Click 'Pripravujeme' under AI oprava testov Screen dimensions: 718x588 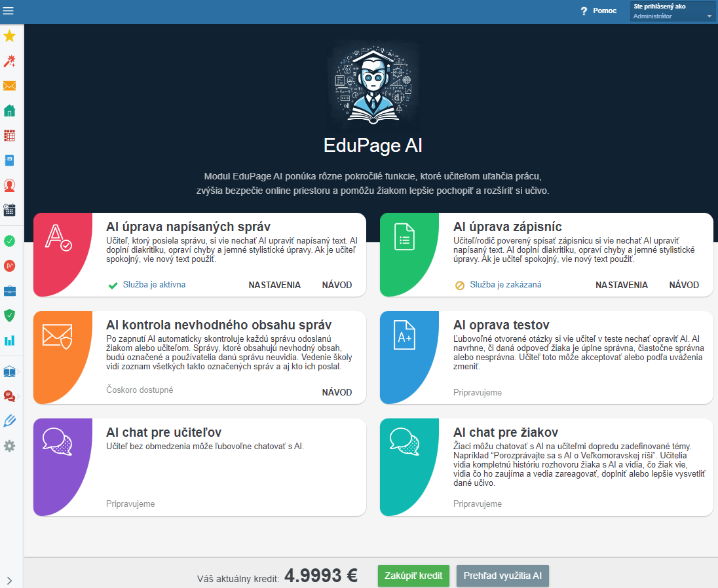(478, 393)
